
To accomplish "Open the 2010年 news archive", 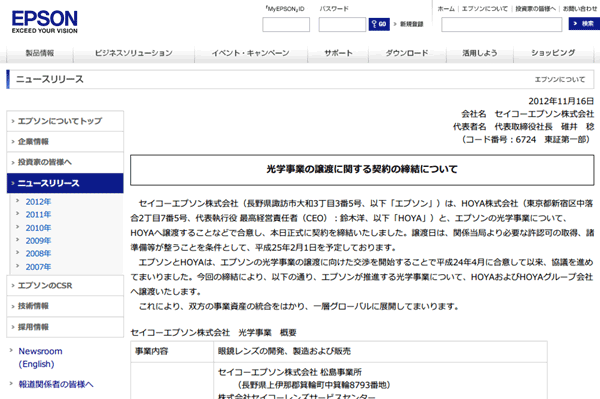I will click(x=38, y=228).
